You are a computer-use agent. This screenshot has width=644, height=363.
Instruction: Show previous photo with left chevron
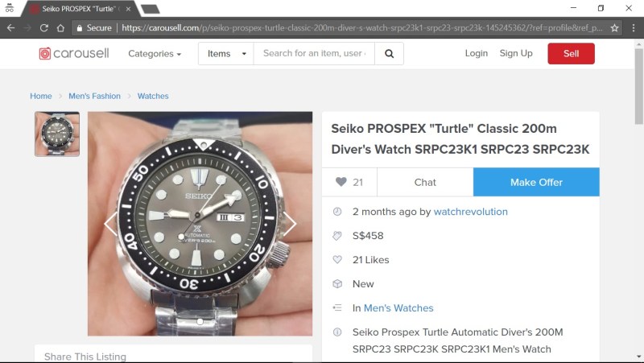point(110,224)
